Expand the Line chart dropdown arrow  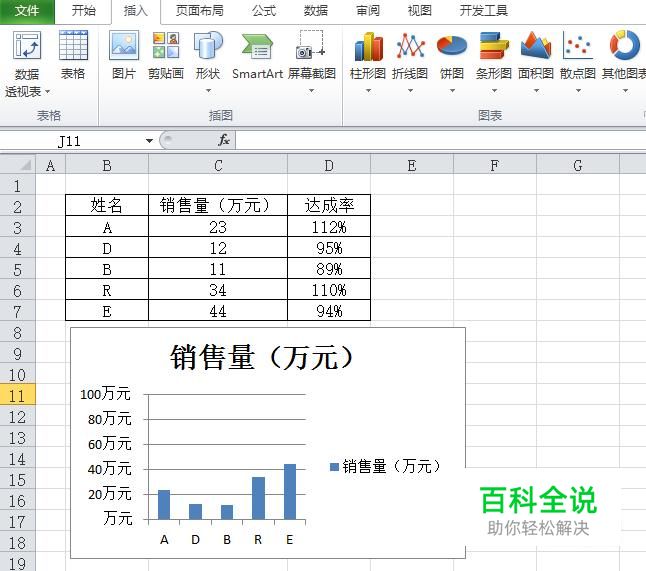click(x=410, y=90)
